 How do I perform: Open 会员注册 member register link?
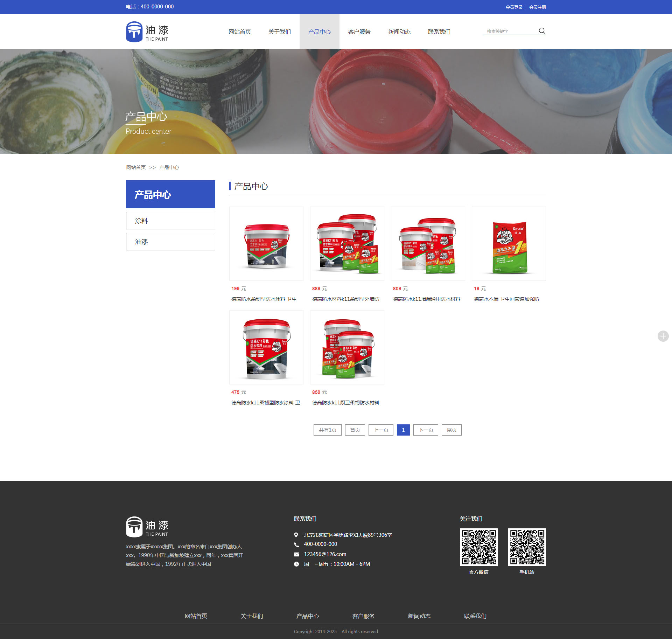(x=538, y=7)
